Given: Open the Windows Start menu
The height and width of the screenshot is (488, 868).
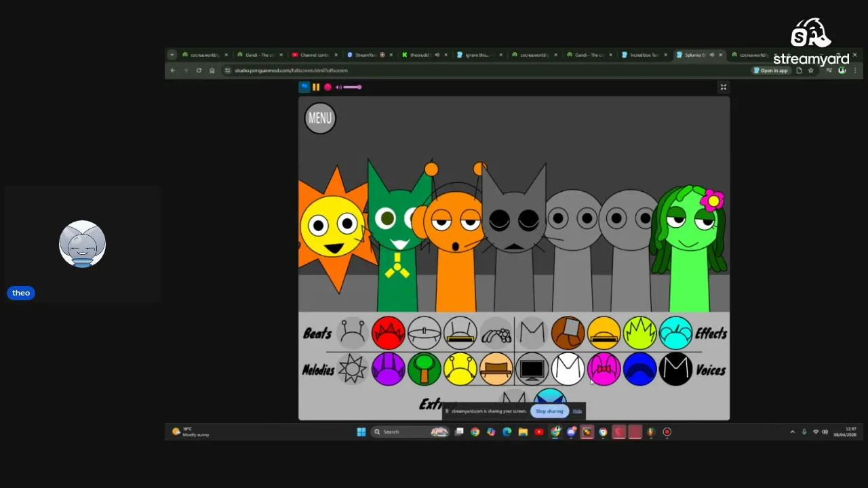Looking at the screenshot, I should (x=361, y=432).
